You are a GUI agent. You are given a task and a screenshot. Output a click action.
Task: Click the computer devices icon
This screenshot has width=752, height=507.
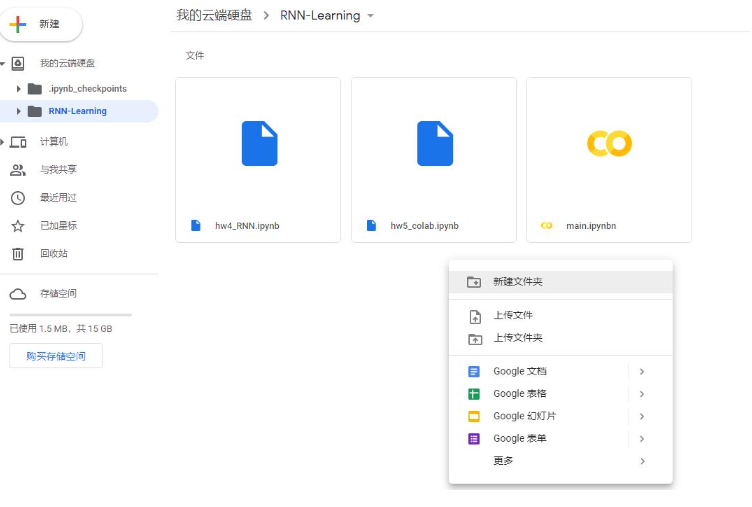(x=18, y=142)
